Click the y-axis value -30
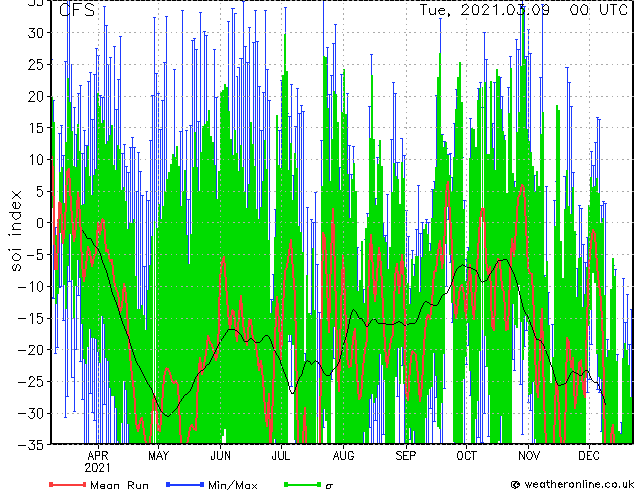 (x=32, y=413)
